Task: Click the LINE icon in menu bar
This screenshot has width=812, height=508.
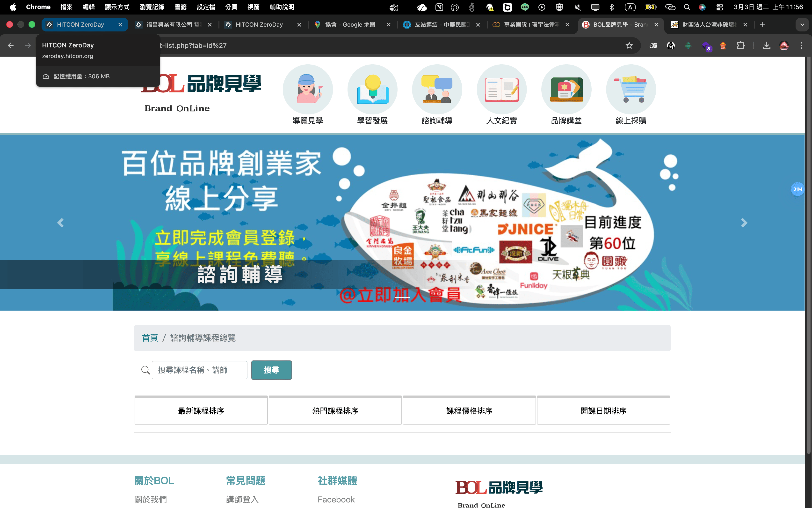Action: (x=525, y=7)
